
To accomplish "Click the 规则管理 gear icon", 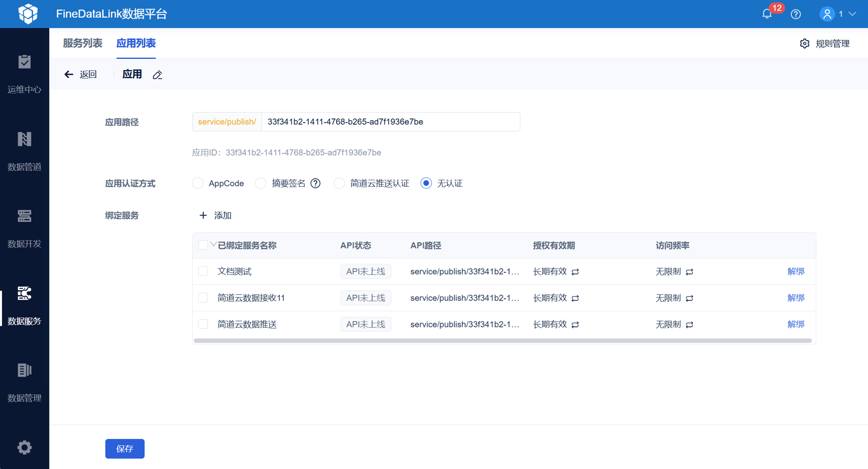I will (x=804, y=43).
